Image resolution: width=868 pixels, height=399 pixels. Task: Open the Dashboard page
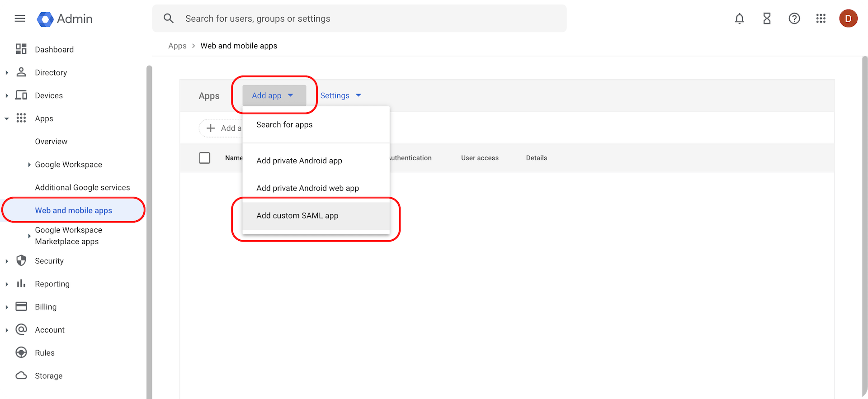tap(54, 49)
